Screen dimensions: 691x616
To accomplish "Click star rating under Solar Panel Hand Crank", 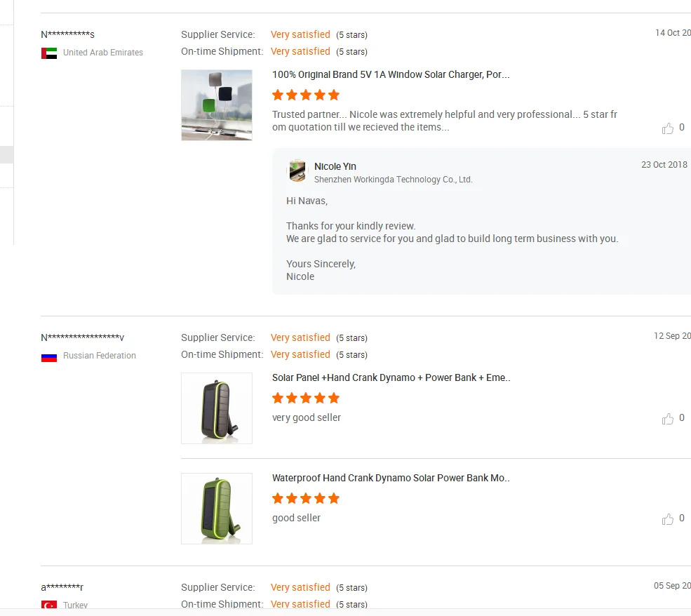I will (305, 399).
